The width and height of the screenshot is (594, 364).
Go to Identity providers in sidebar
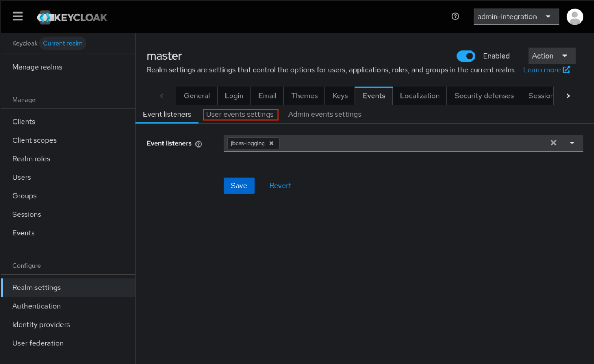point(41,325)
